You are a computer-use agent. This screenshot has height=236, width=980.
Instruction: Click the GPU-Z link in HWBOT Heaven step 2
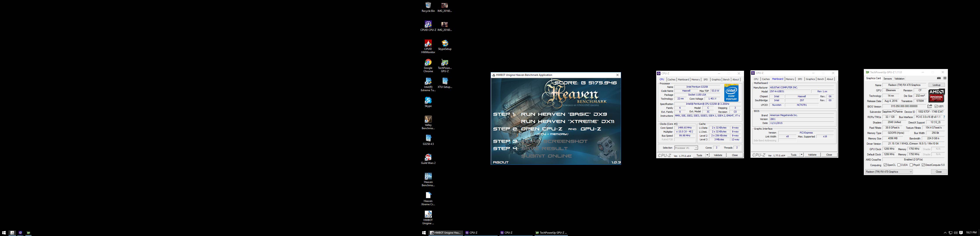click(591, 129)
